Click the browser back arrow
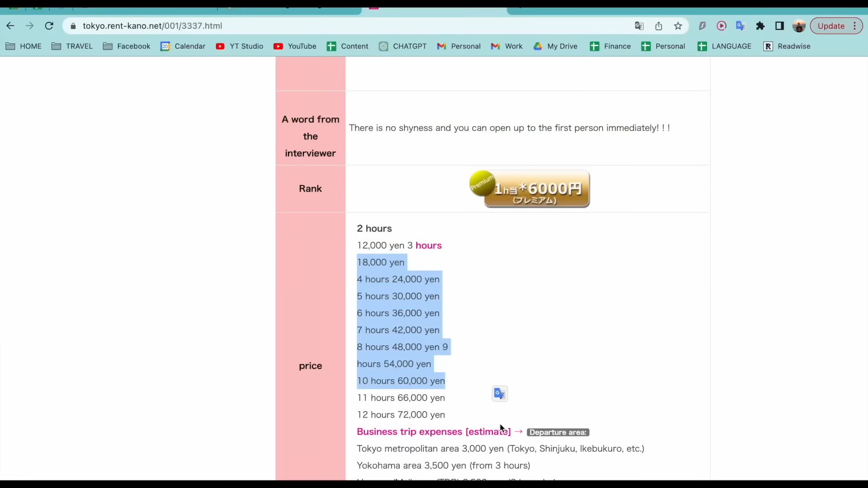 point(10,26)
